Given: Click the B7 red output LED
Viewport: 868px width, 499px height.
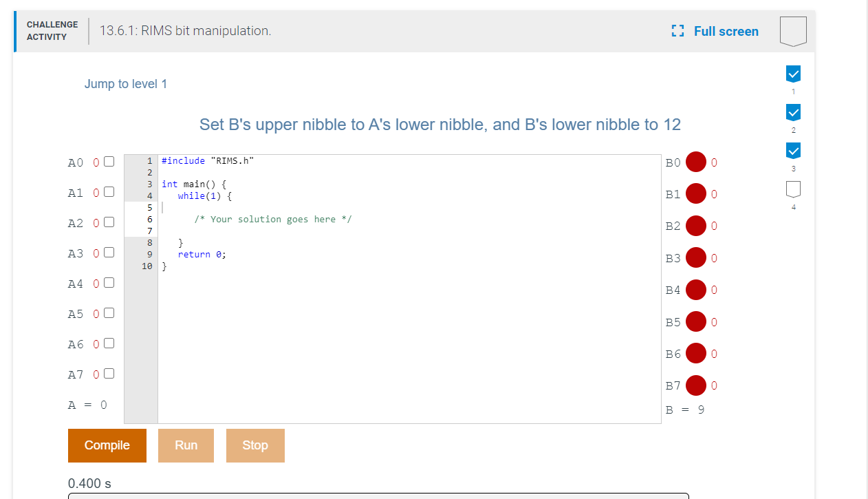Looking at the screenshot, I should coord(696,385).
